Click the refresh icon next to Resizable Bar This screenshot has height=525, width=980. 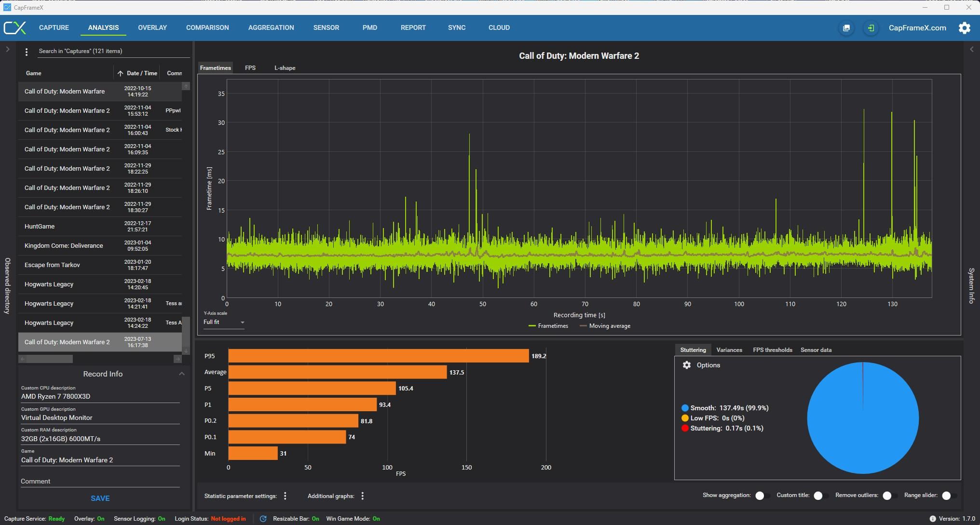[263, 519]
